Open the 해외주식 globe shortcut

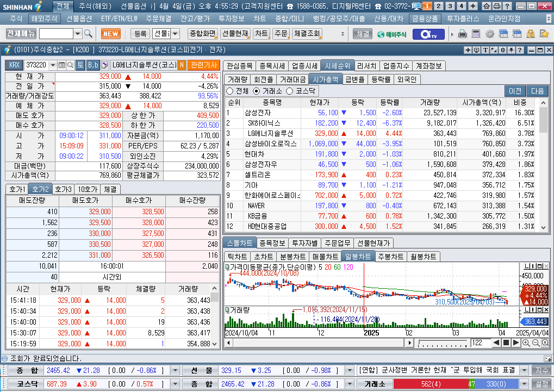(x=391, y=34)
